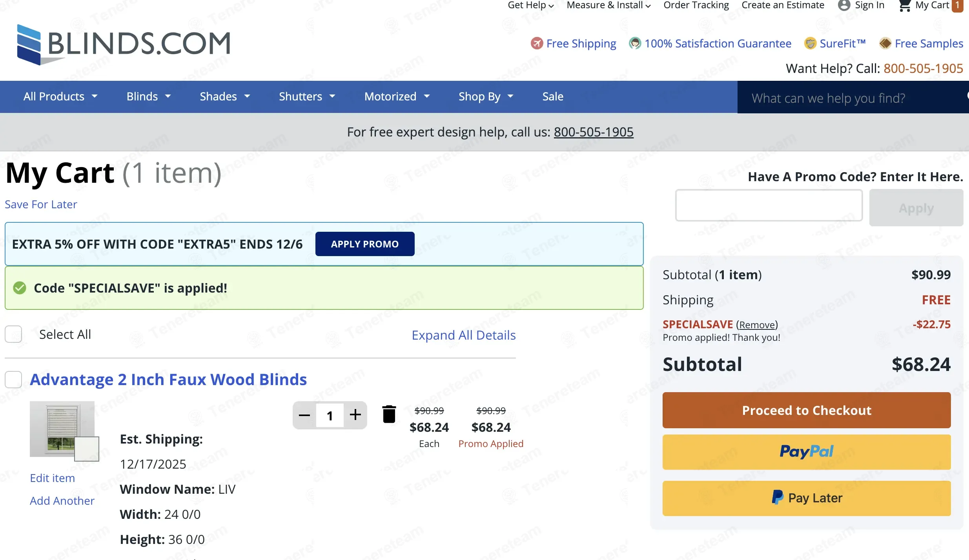
Task: Click the SureFit shield icon
Action: tap(810, 43)
